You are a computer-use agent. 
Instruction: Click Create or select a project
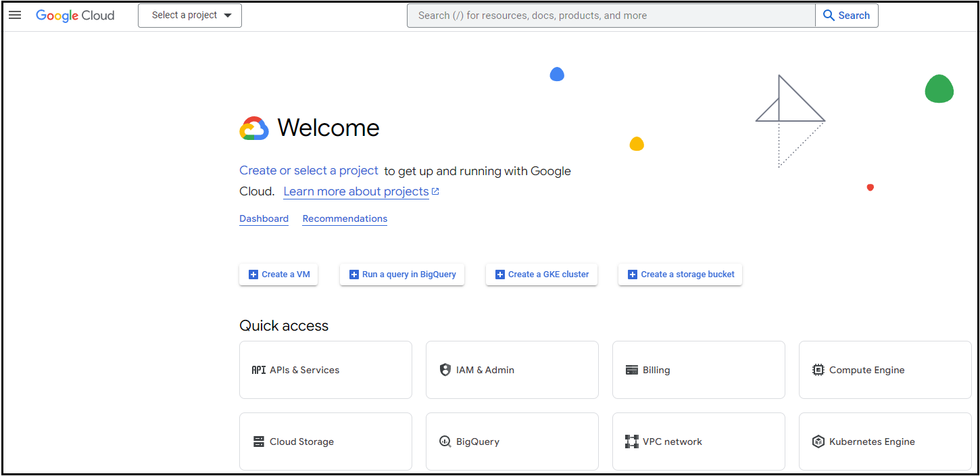tap(308, 170)
